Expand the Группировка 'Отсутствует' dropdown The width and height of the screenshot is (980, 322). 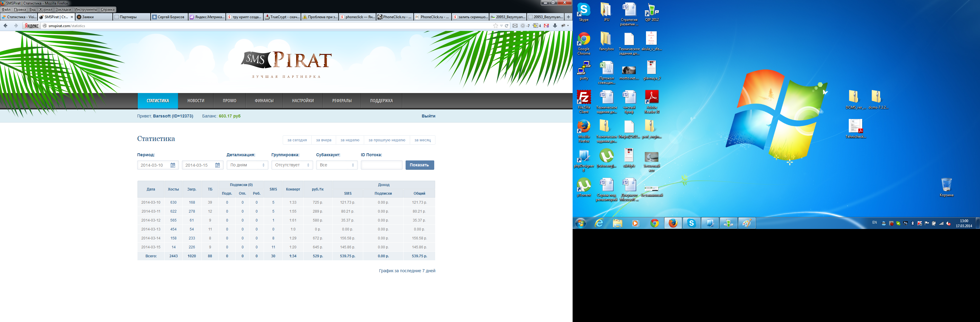coord(292,165)
